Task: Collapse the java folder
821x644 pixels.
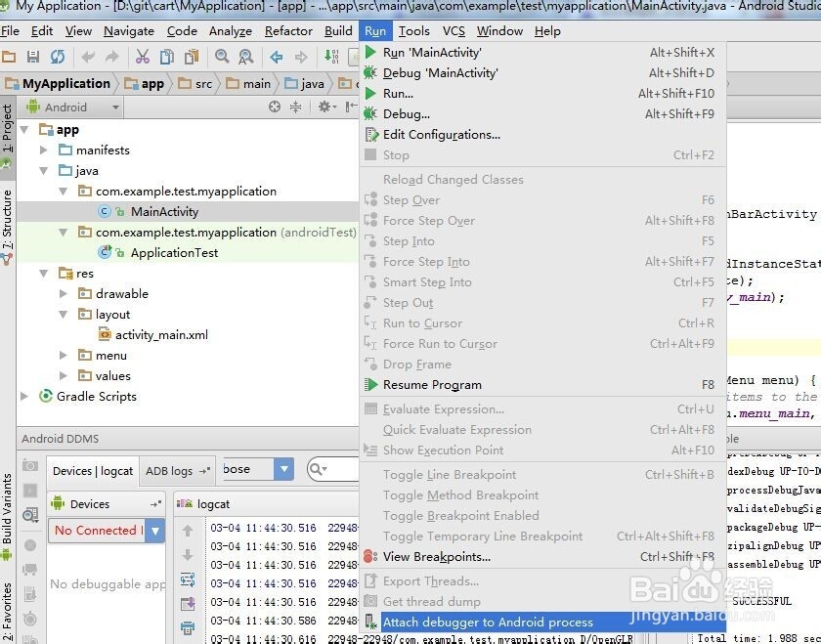Action: [44, 171]
